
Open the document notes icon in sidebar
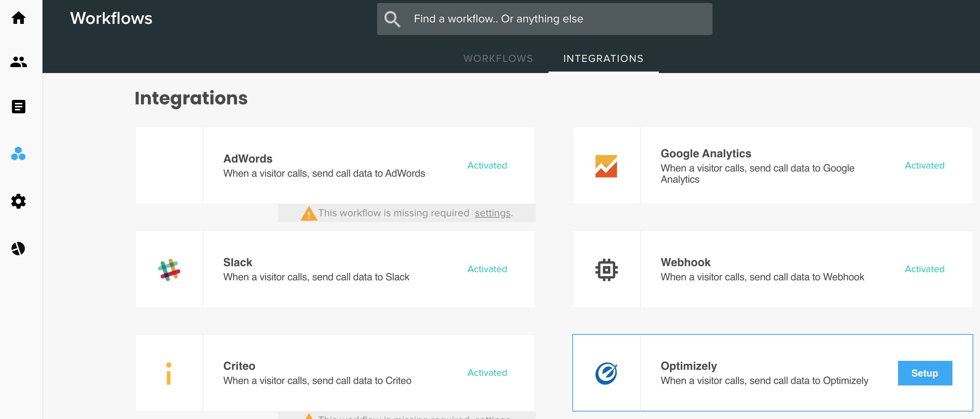coord(18,107)
